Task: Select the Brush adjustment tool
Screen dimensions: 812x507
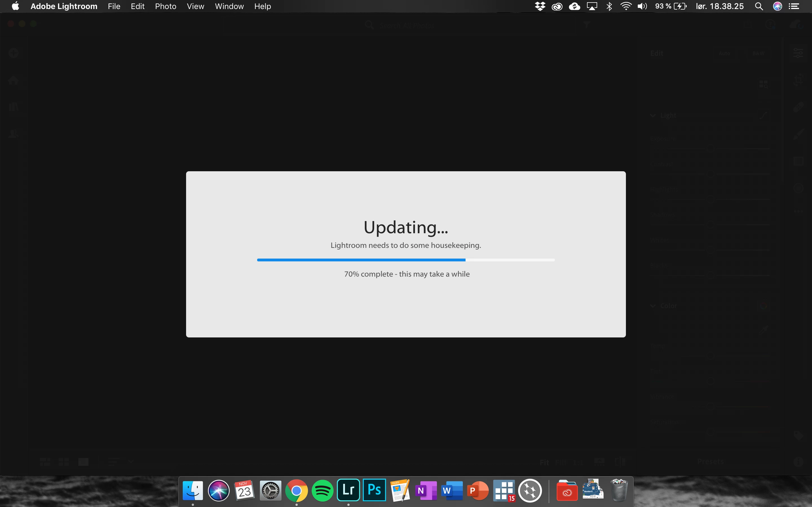Action: (x=798, y=134)
